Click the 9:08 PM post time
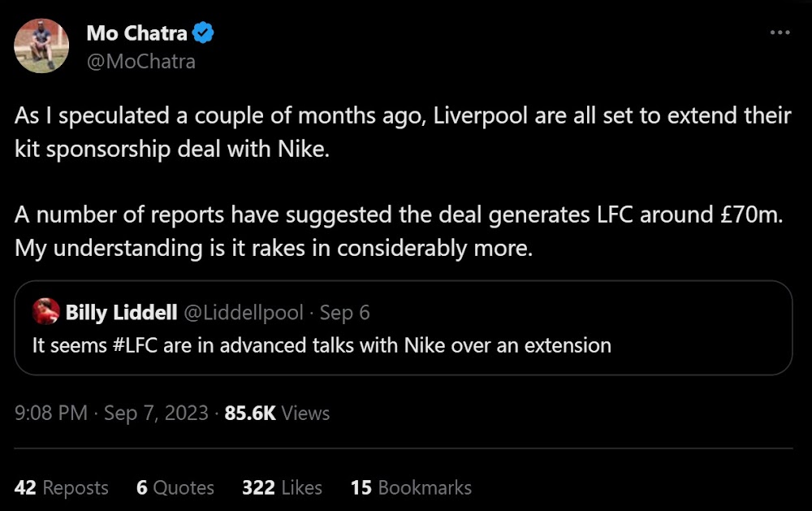This screenshot has height=511, width=812. [50, 413]
